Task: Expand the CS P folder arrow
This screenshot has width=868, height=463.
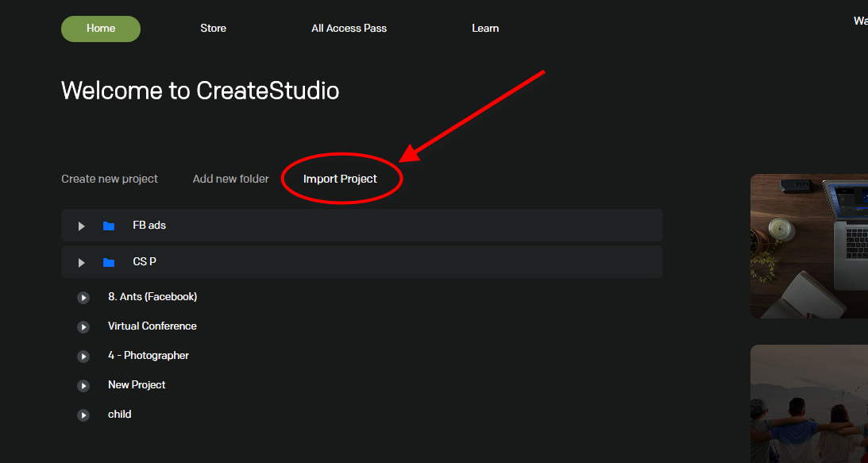Action: [x=81, y=263]
